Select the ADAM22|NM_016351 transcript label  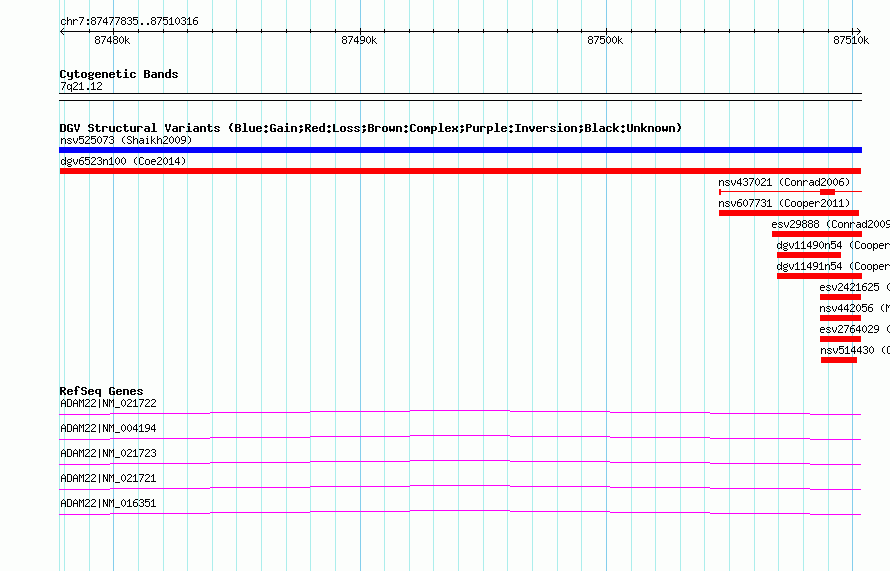click(x=108, y=503)
